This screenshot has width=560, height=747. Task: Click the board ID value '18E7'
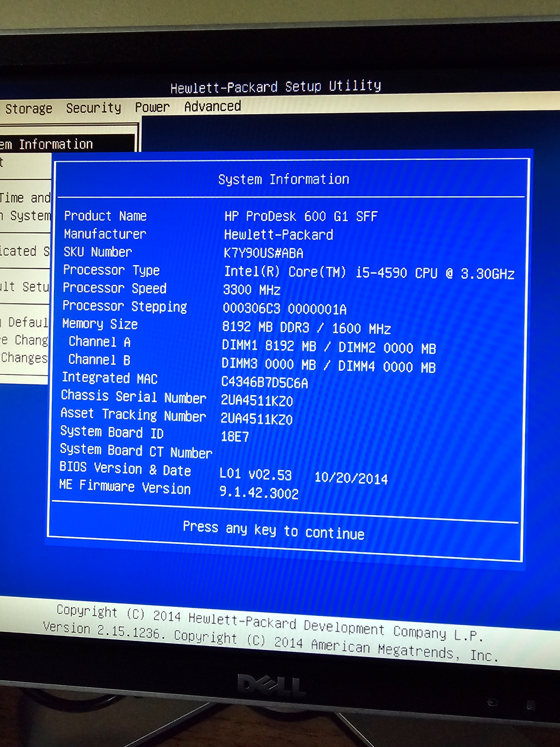click(x=234, y=437)
